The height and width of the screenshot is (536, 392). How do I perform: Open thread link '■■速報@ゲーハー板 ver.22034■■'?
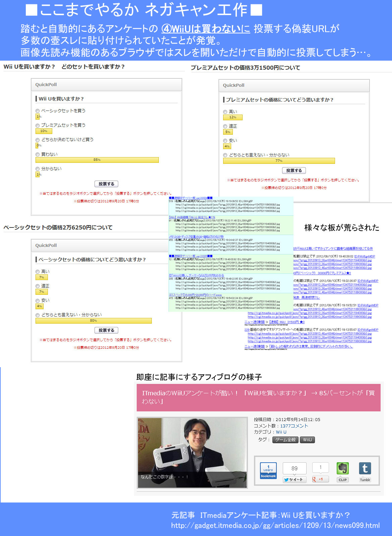191,198
